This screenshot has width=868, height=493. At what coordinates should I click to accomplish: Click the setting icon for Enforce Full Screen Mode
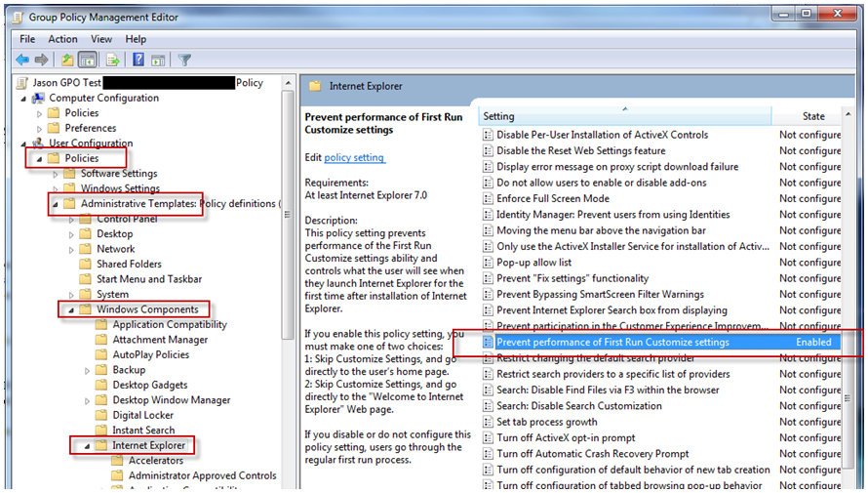pos(488,198)
